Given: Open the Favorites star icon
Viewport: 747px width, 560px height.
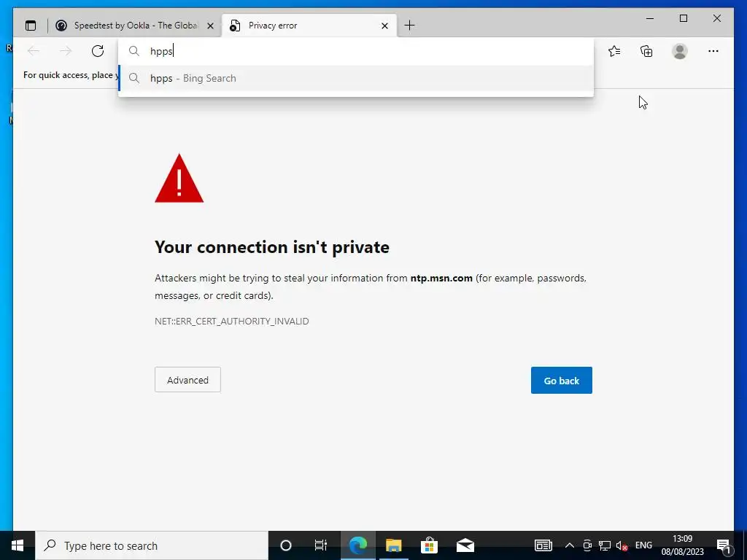Looking at the screenshot, I should [x=614, y=51].
